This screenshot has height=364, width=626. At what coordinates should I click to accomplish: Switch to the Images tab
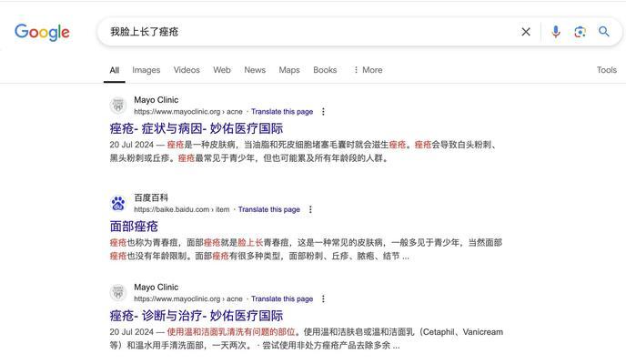(146, 70)
